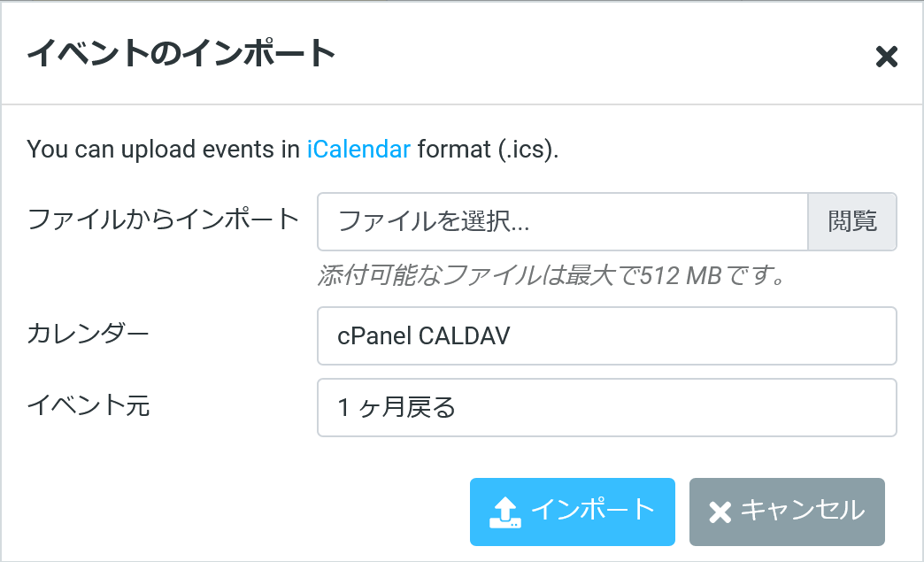
Task: Click the upload tray icon on インポート button
Action: click(505, 512)
